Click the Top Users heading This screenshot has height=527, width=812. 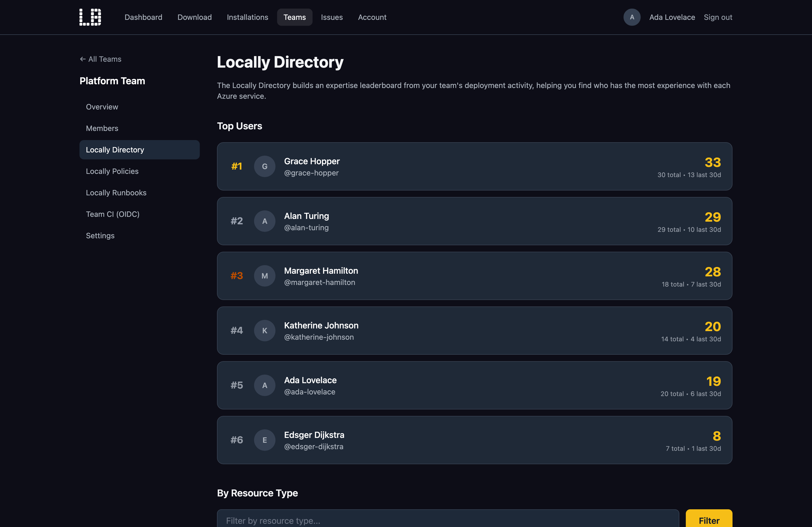(x=240, y=126)
